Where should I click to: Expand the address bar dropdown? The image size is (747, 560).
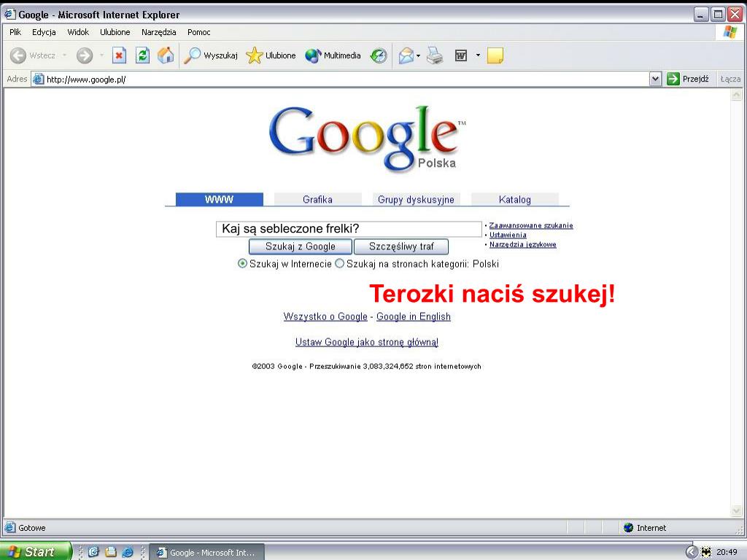click(656, 79)
